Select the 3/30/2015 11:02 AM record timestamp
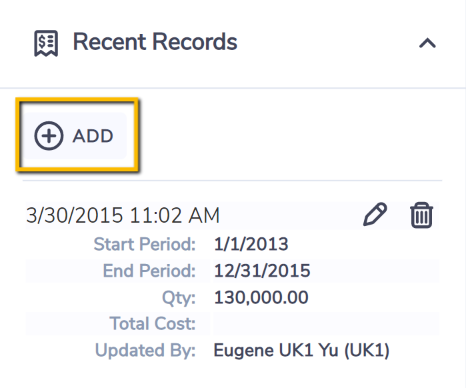The width and height of the screenshot is (466, 388). [123, 215]
